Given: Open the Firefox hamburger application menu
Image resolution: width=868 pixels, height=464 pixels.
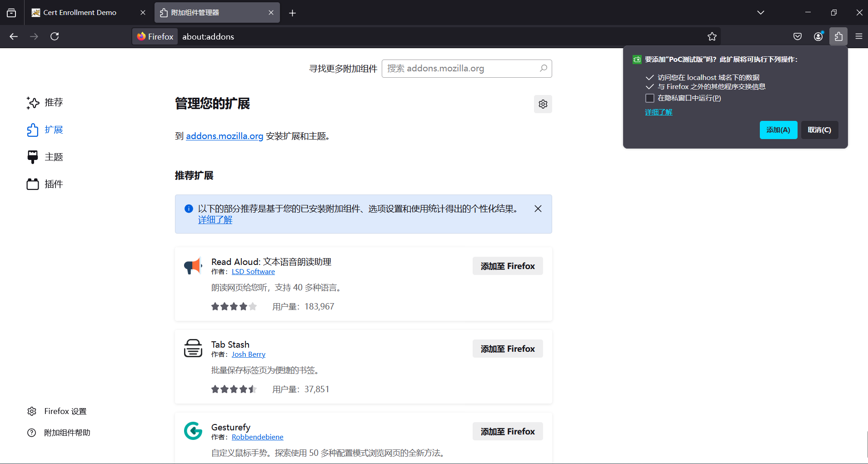Looking at the screenshot, I should point(858,36).
